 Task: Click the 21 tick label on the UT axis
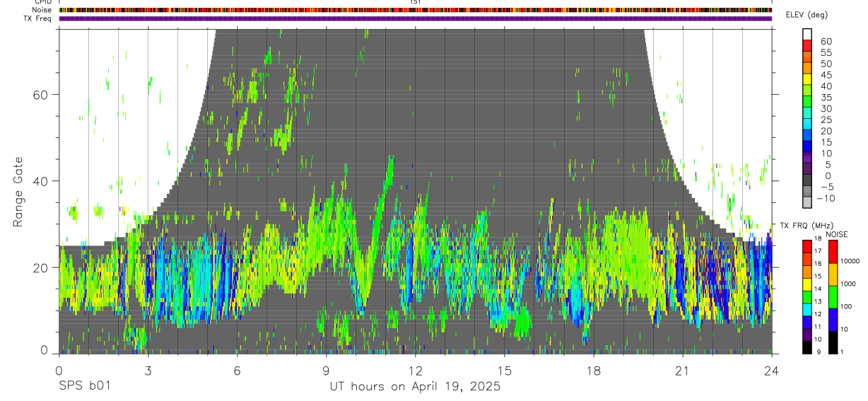683,371
